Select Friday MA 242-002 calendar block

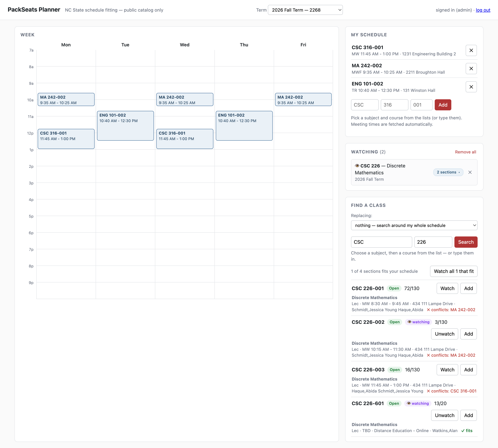click(303, 100)
